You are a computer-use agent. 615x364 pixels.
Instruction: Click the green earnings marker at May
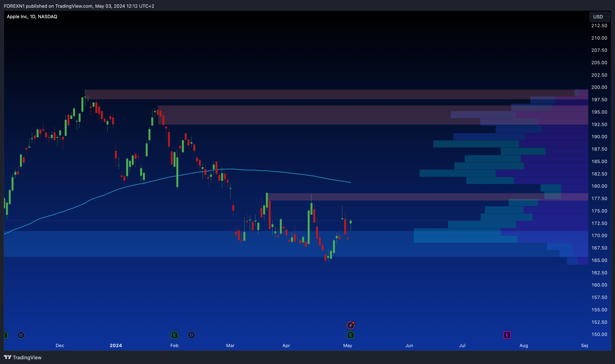click(351, 335)
